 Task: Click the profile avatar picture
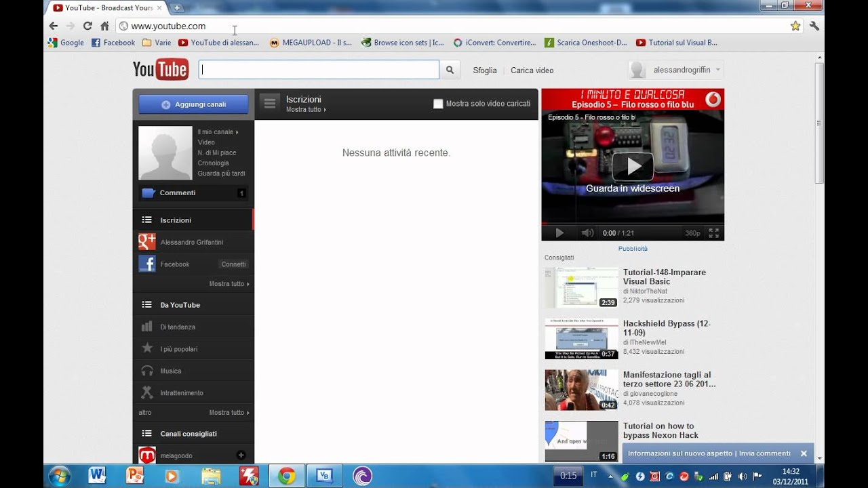click(x=165, y=153)
